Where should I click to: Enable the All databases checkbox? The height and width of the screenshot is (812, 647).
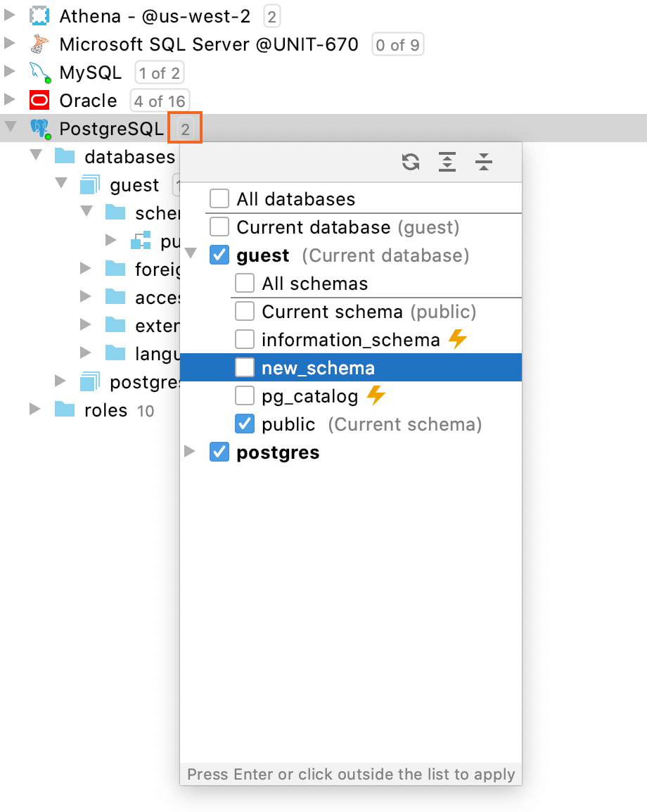(219, 198)
